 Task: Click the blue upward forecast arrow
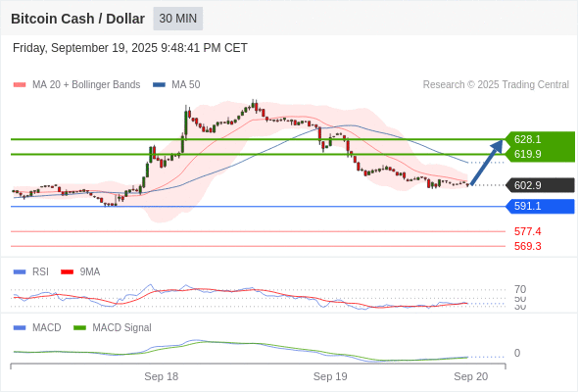[487, 162]
